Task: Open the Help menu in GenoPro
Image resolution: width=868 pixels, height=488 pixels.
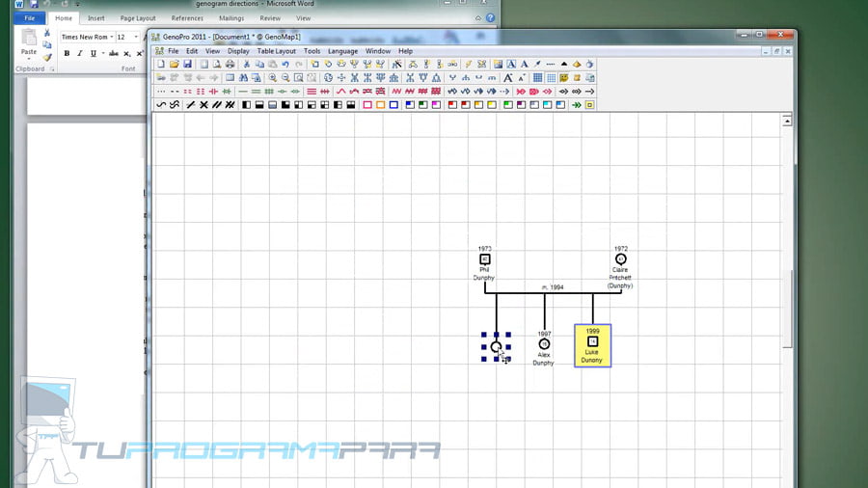Action: click(x=405, y=51)
